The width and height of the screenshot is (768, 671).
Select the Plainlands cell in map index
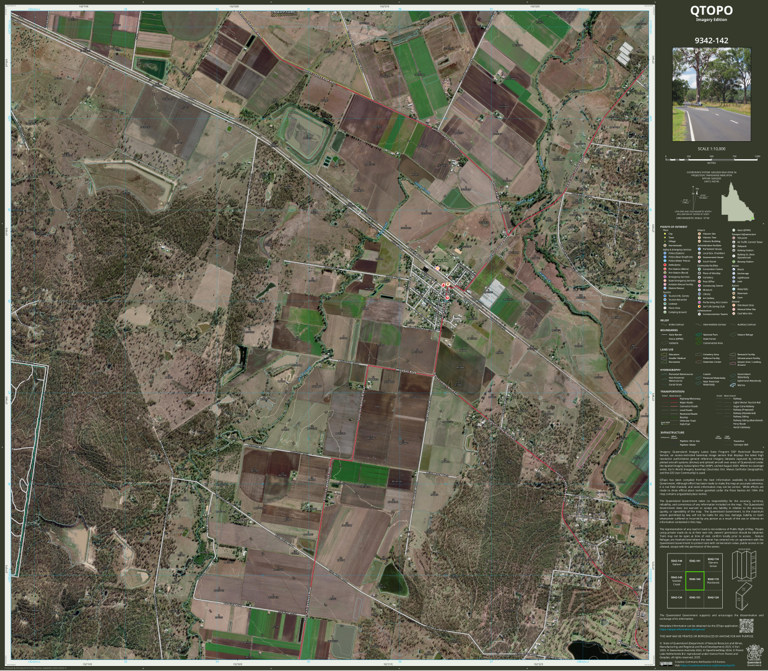713,581
